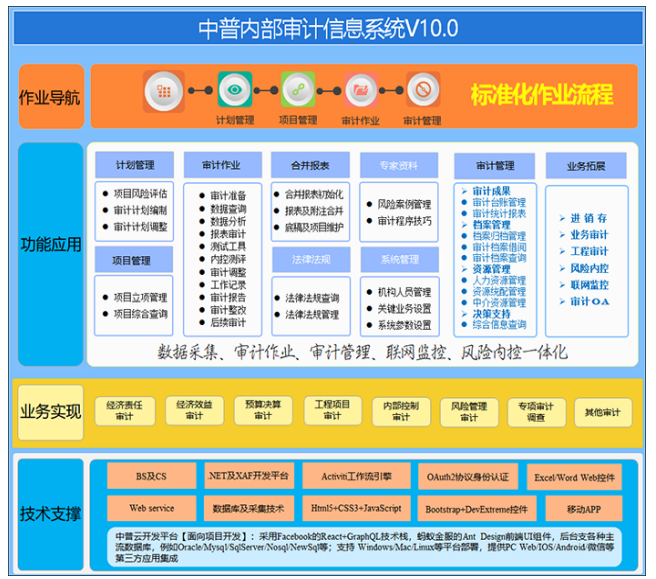Open the Web service box
Viewport: 656px width, 579px height.
pos(151,508)
